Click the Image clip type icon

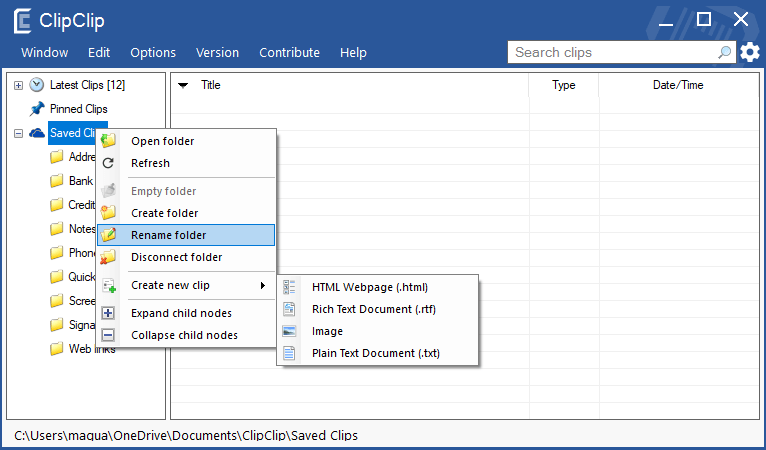click(x=290, y=331)
